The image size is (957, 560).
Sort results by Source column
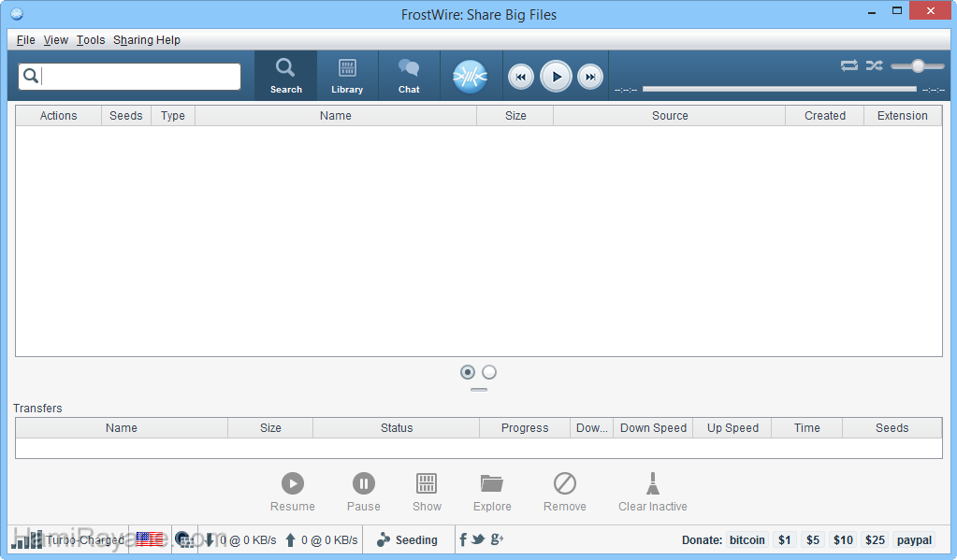tap(670, 116)
